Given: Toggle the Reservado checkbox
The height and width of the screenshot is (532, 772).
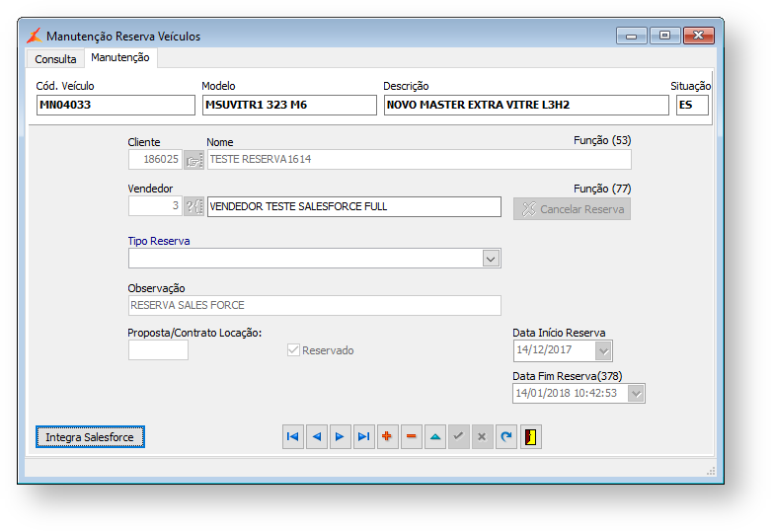Looking at the screenshot, I should [x=293, y=350].
